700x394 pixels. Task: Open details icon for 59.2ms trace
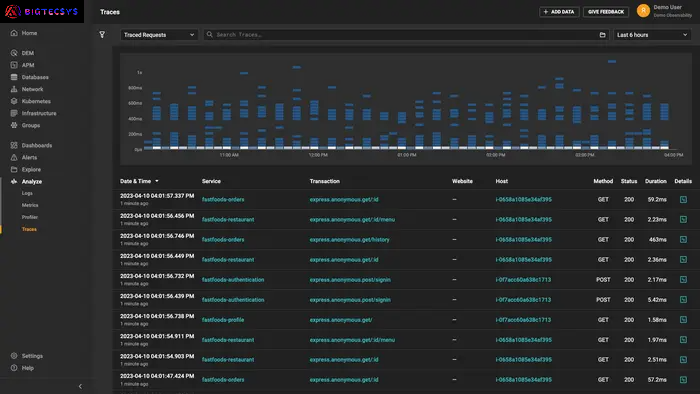(683, 199)
